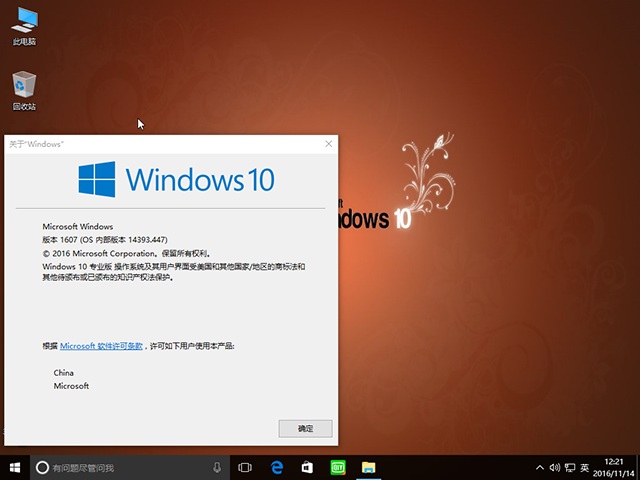Open the green iQIYI app icon

tap(338, 467)
